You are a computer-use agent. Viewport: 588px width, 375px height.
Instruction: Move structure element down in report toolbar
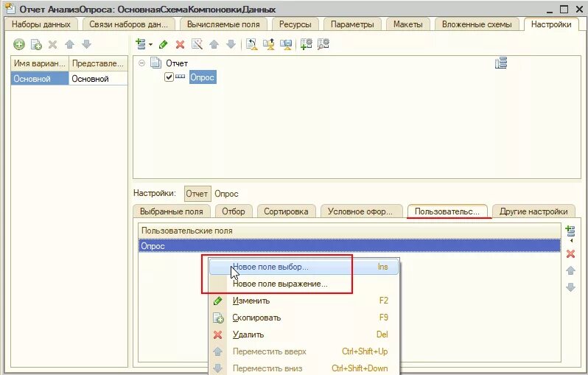231,44
